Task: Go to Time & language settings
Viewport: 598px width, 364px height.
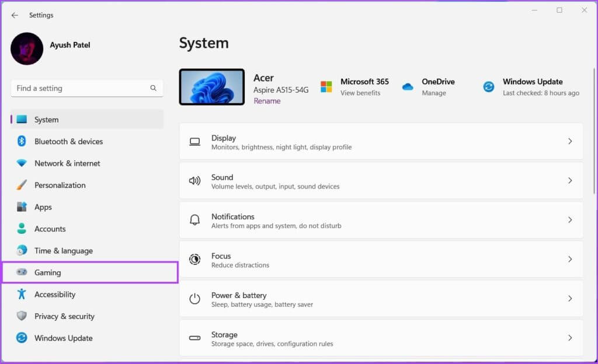Action: 63,251
